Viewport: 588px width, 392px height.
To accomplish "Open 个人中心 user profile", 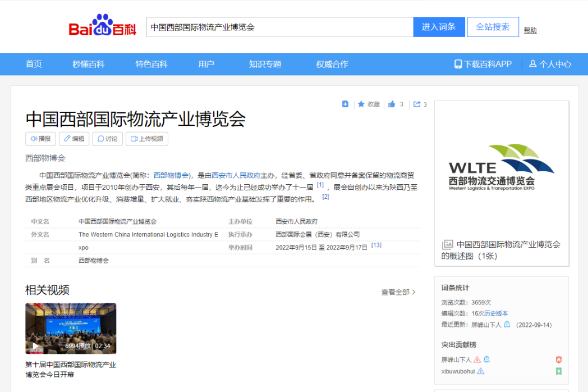I will pyautogui.click(x=550, y=64).
